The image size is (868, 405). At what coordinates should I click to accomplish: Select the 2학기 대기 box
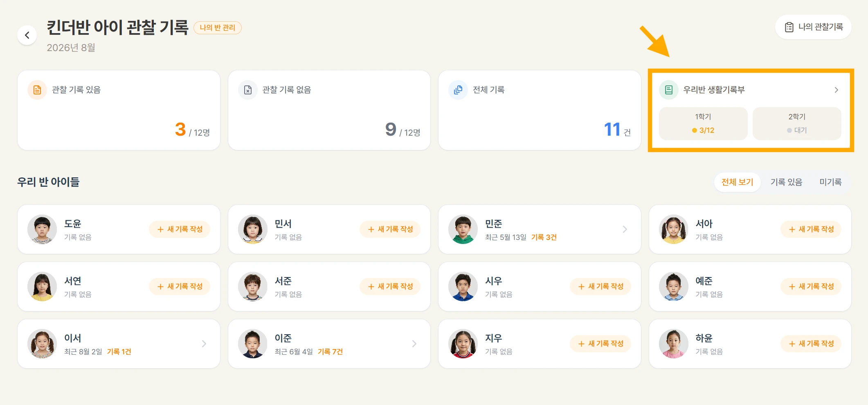click(x=797, y=123)
